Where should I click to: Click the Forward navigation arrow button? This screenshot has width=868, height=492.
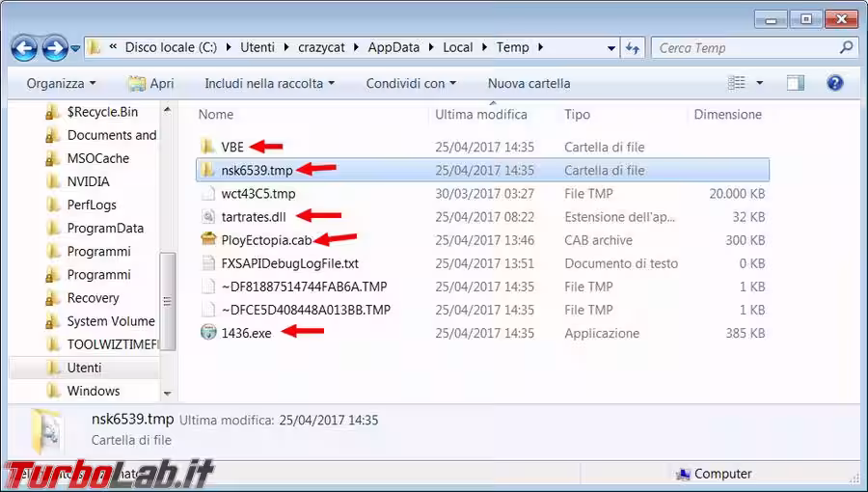55,47
